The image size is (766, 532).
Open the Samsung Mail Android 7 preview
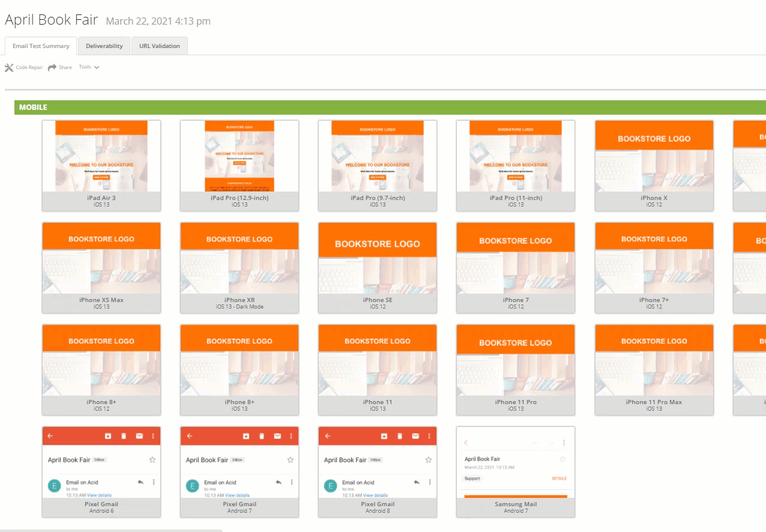(x=516, y=472)
